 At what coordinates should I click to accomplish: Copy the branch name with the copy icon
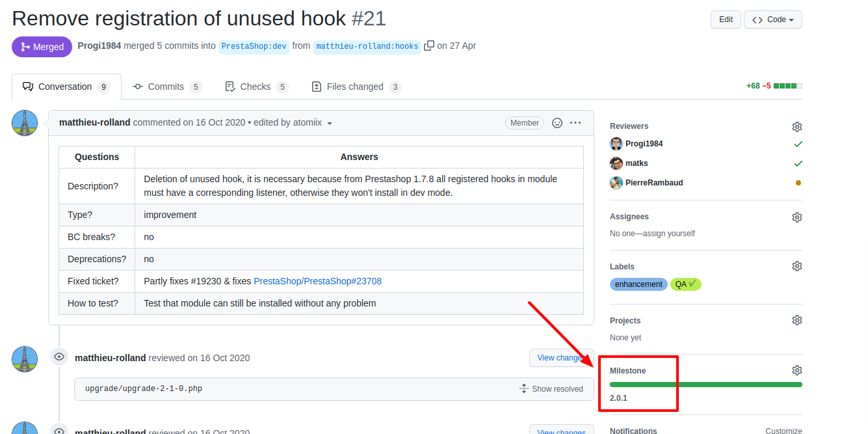(429, 46)
